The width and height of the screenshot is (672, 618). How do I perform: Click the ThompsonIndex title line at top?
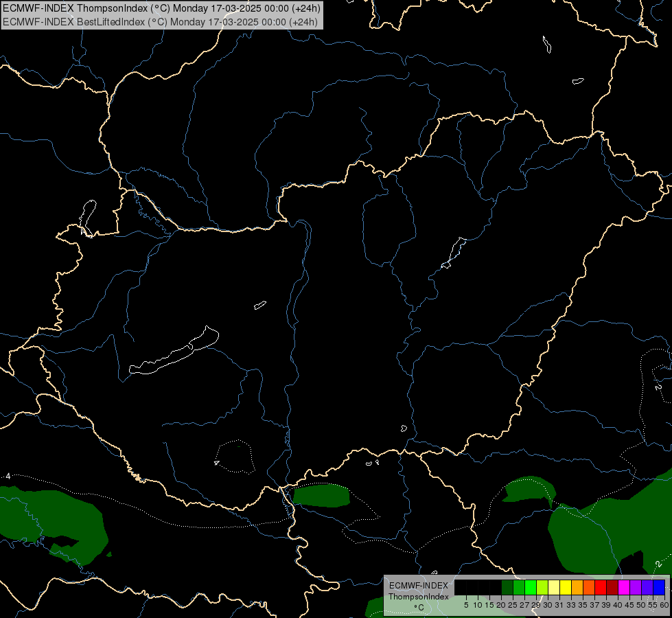[161, 8]
